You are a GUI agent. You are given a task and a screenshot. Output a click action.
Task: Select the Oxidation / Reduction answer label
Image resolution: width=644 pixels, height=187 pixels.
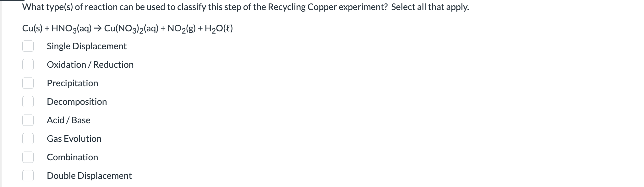pyautogui.click(x=90, y=65)
